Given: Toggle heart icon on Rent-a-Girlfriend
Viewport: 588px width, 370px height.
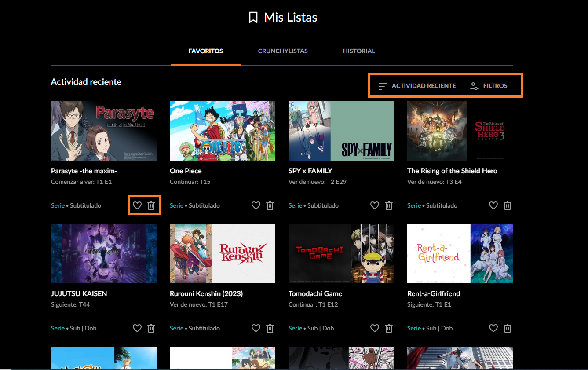Looking at the screenshot, I should click(x=493, y=328).
